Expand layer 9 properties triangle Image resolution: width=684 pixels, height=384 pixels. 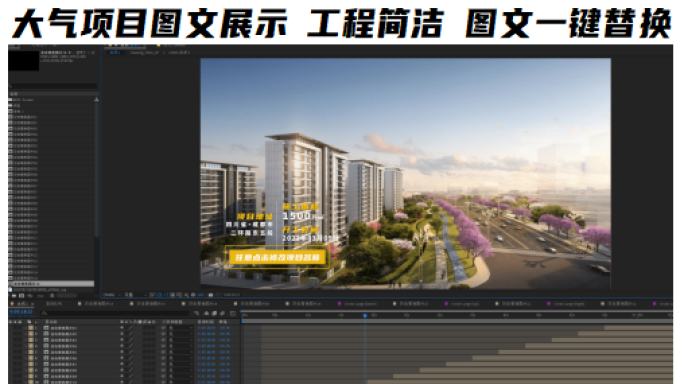tap(26, 376)
